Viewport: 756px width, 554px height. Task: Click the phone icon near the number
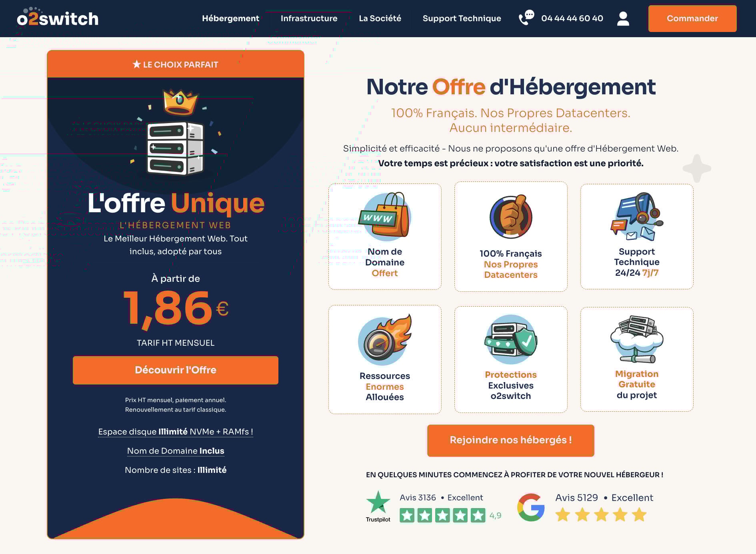tap(525, 18)
